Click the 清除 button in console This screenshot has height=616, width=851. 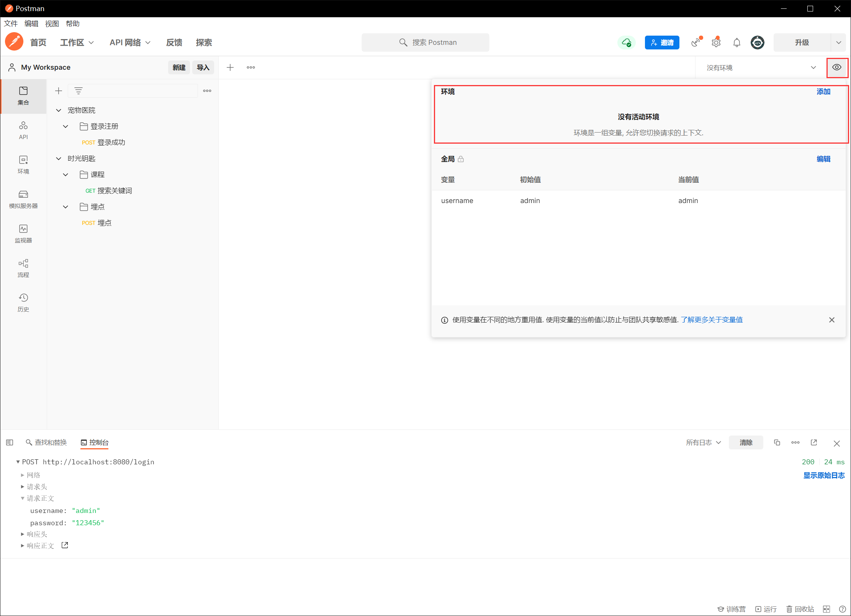pos(745,442)
